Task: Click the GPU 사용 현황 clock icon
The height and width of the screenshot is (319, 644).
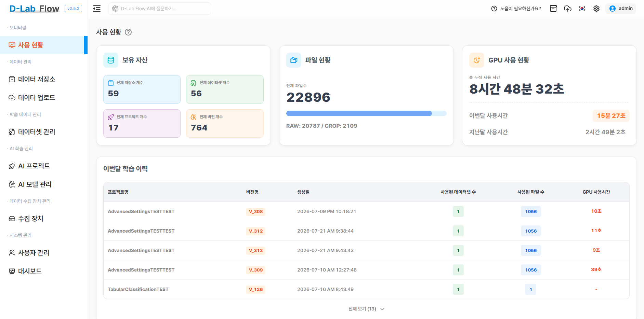Action: [477, 60]
